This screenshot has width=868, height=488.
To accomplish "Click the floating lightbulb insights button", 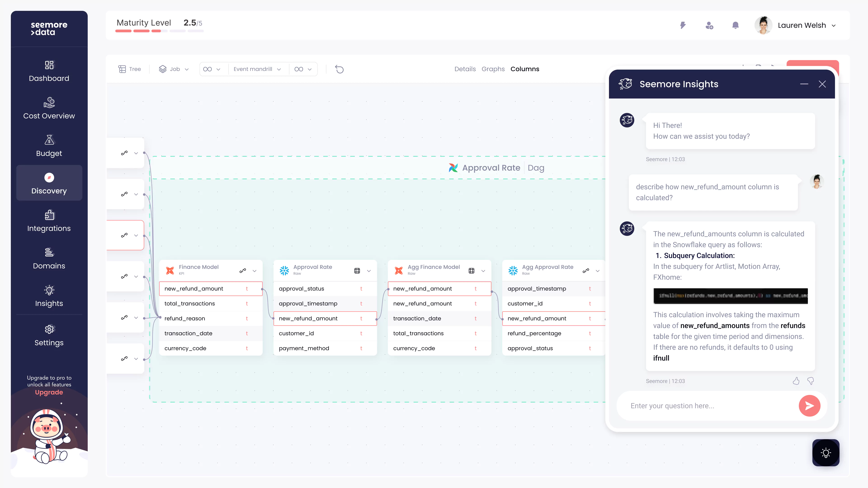I will (x=826, y=453).
